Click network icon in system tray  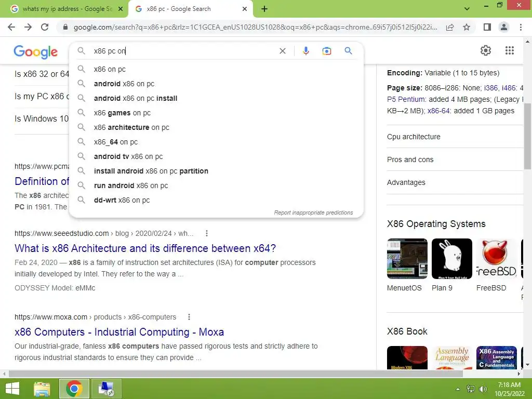coord(470,389)
